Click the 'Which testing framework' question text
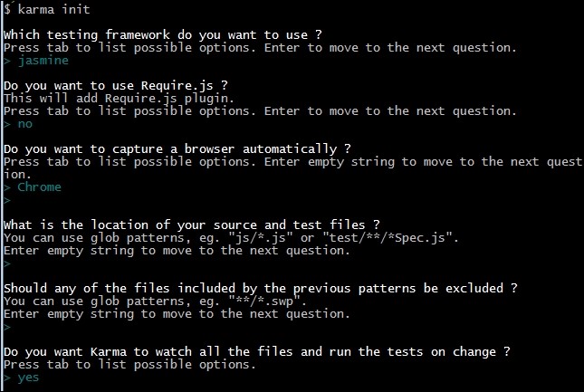 [x=163, y=35]
